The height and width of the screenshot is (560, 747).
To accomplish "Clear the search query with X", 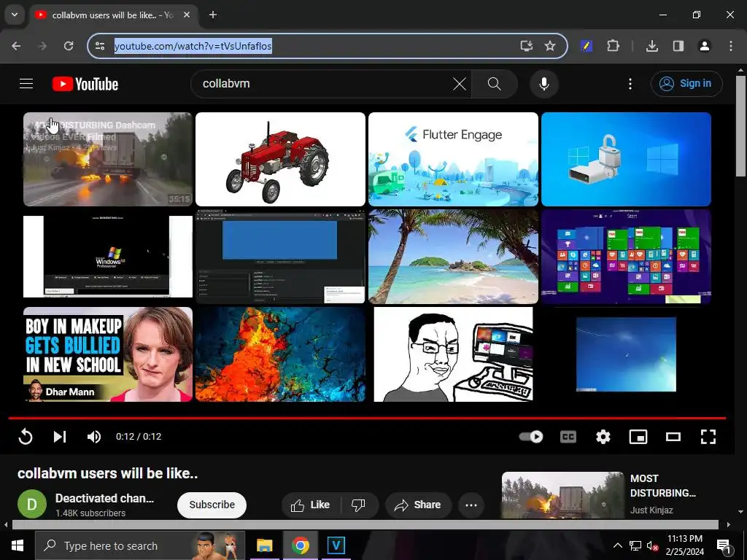I will click(460, 84).
